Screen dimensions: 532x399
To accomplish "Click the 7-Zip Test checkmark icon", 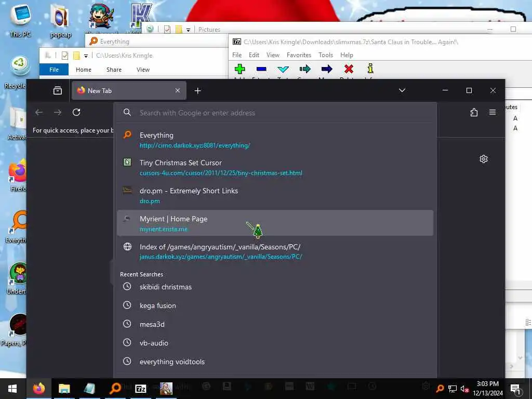I will (x=283, y=69).
